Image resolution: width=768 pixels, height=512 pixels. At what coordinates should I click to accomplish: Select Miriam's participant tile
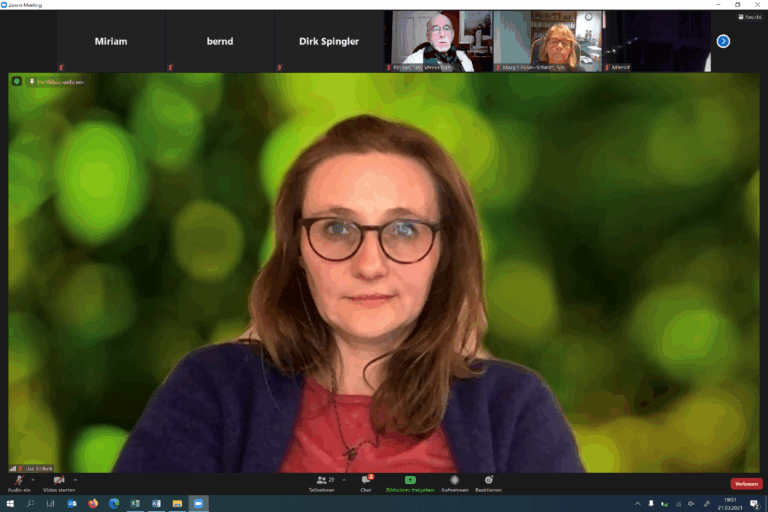coord(111,41)
